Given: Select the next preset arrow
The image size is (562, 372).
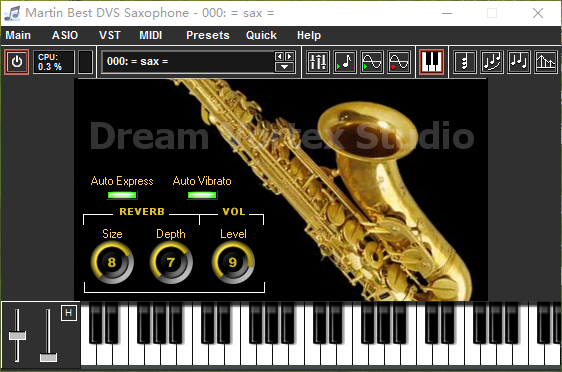Looking at the screenshot, I should coord(289,57).
